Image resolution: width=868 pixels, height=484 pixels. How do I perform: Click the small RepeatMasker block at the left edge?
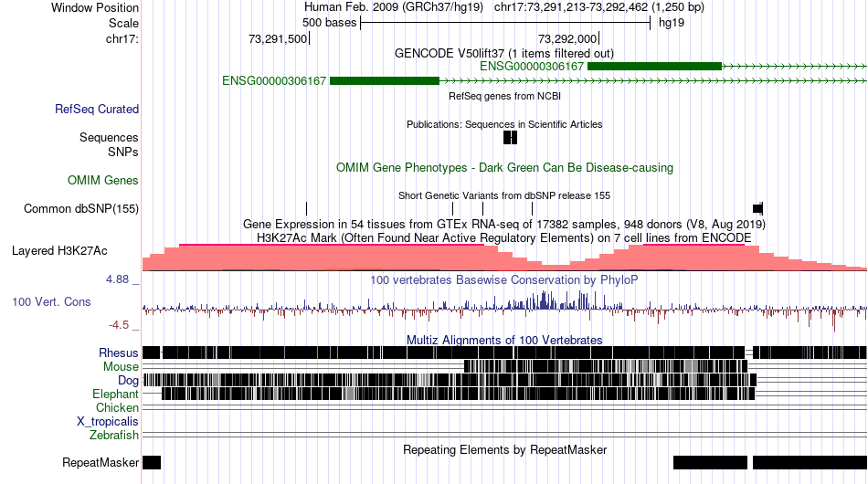(x=152, y=462)
